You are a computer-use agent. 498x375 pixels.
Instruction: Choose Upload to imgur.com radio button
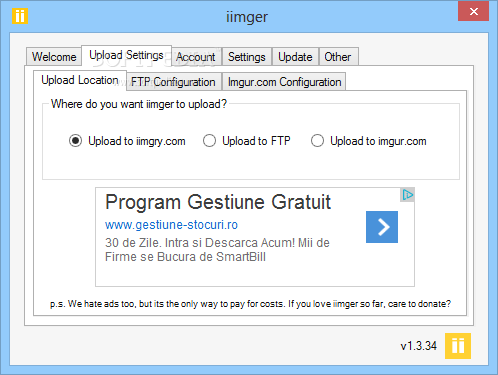click(369, 141)
